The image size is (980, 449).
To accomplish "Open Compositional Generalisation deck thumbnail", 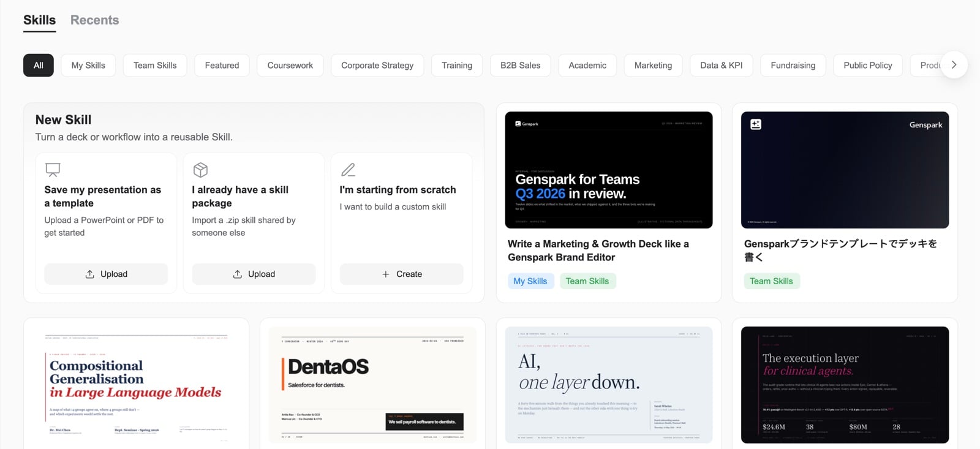I will pyautogui.click(x=137, y=385).
